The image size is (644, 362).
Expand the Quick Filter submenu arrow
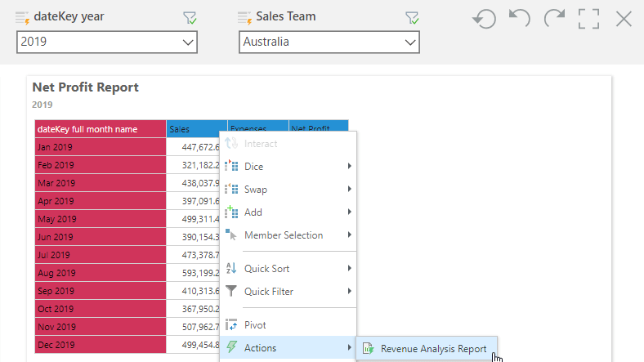click(x=349, y=291)
